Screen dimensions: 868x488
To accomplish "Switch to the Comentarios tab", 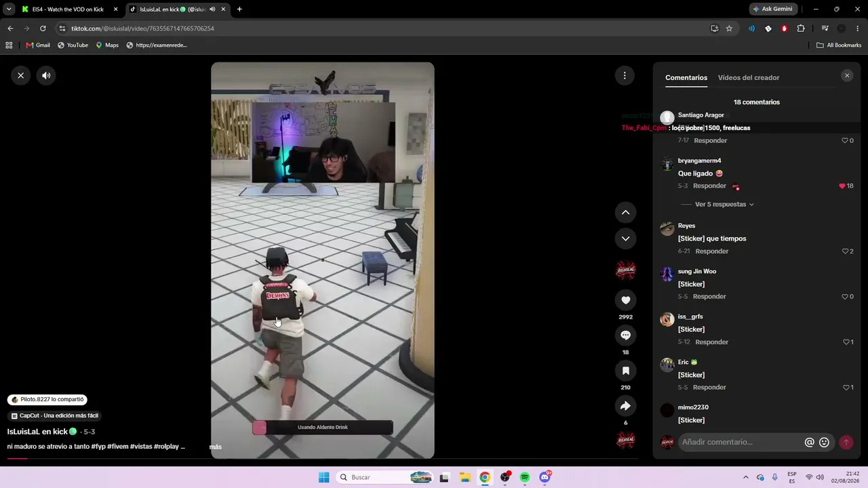I will click(x=686, y=77).
